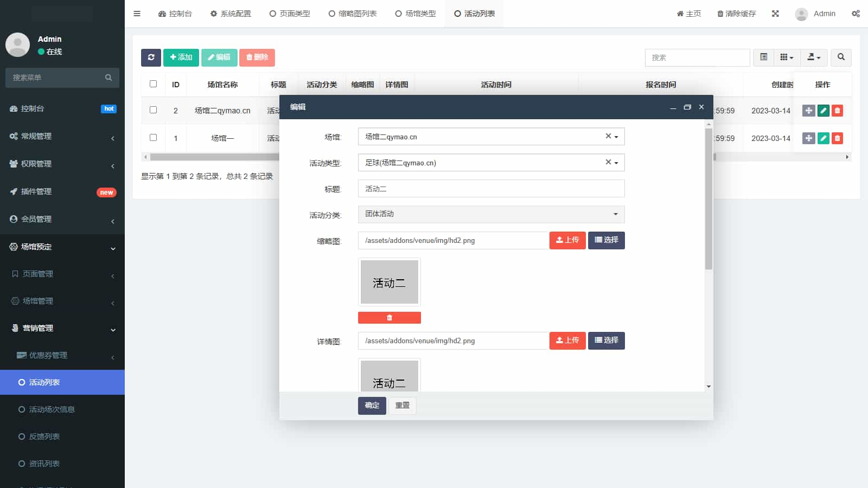Clear the 场馆 selection using its X button
Image resolution: width=868 pixels, height=488 pixels.
click(x=608, y=136)
